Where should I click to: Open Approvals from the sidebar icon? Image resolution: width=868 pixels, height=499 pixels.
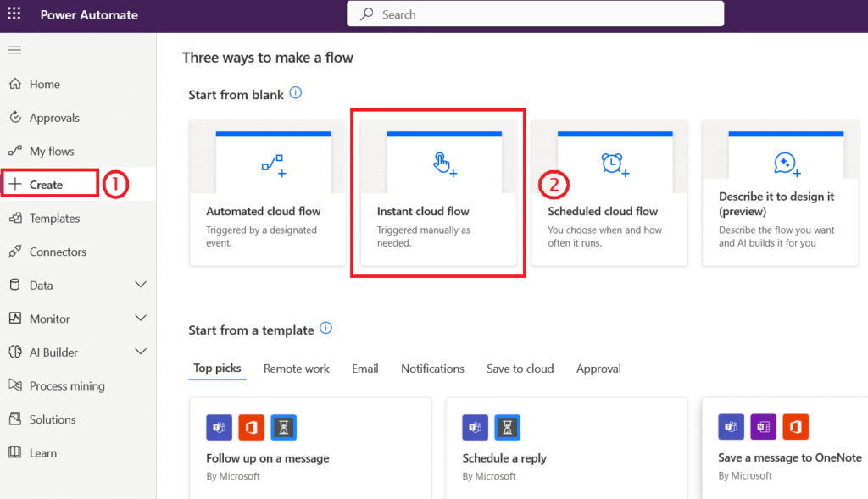click(x=14, y=118)
